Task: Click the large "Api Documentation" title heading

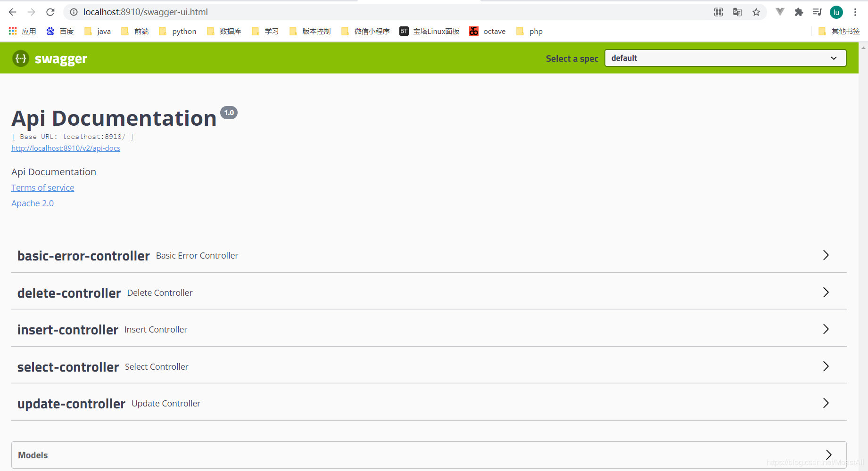Action: [114, 118]
